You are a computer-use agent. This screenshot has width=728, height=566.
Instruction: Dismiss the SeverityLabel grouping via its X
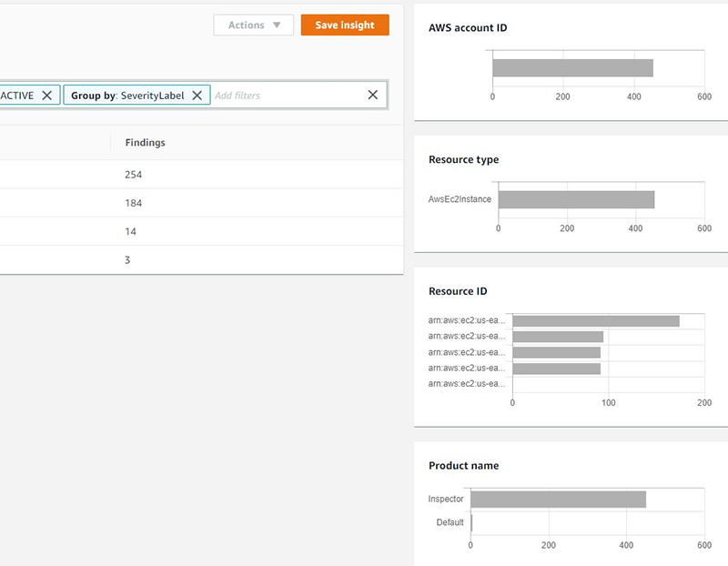coord(197,95)
